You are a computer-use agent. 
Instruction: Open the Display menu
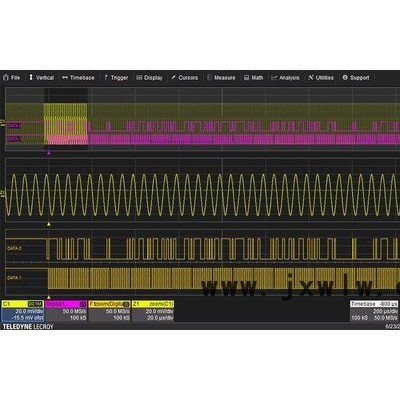[149, 78]
